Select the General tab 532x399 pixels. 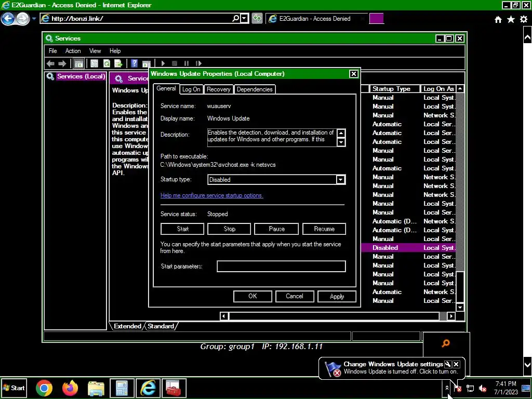tap(166, 88)
